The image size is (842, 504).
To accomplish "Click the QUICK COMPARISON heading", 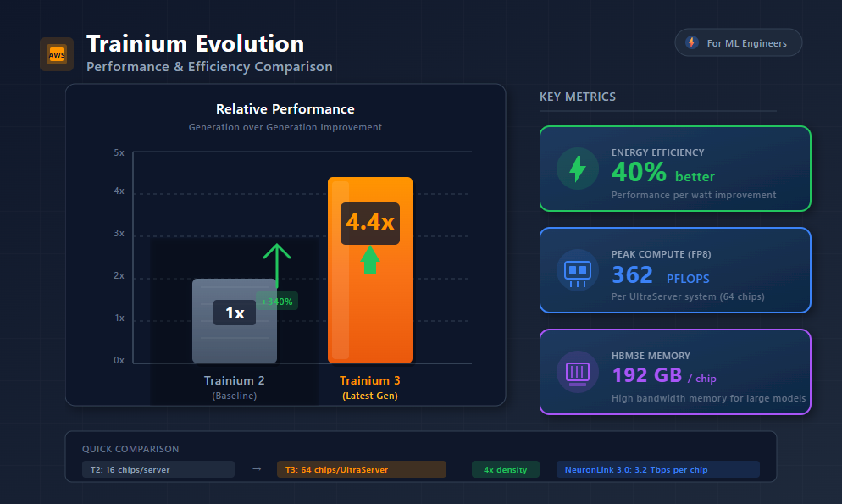I will coord(130,449).
